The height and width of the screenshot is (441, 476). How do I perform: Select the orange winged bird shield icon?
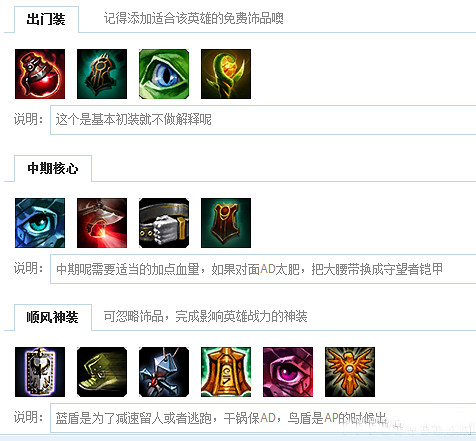(x=350, y=372)
